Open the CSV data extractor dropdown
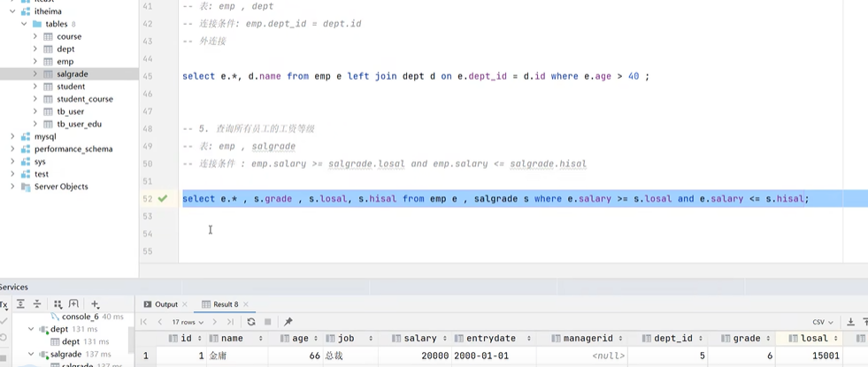 [x=823, y=322]
